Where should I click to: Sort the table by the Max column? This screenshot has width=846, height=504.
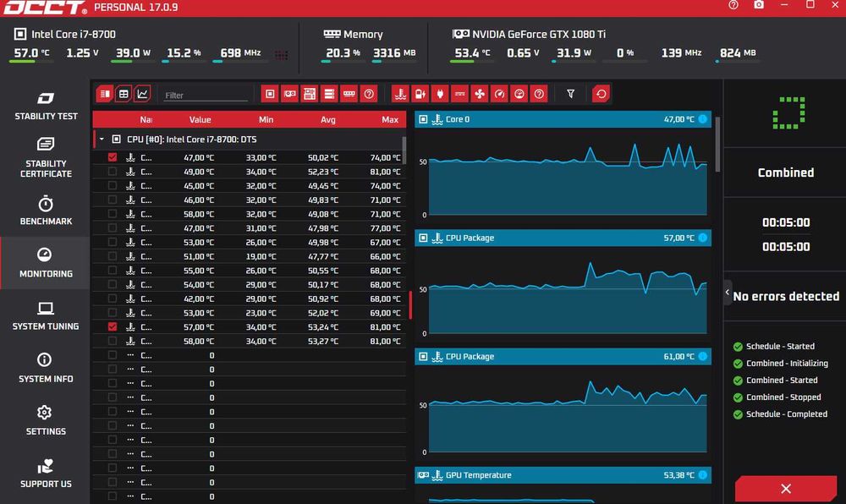389,120
